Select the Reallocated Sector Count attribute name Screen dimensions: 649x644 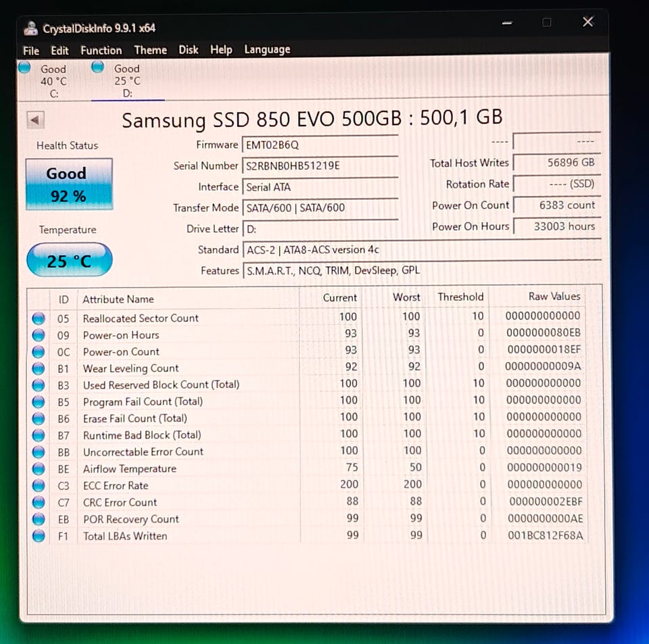pos(141,318)
